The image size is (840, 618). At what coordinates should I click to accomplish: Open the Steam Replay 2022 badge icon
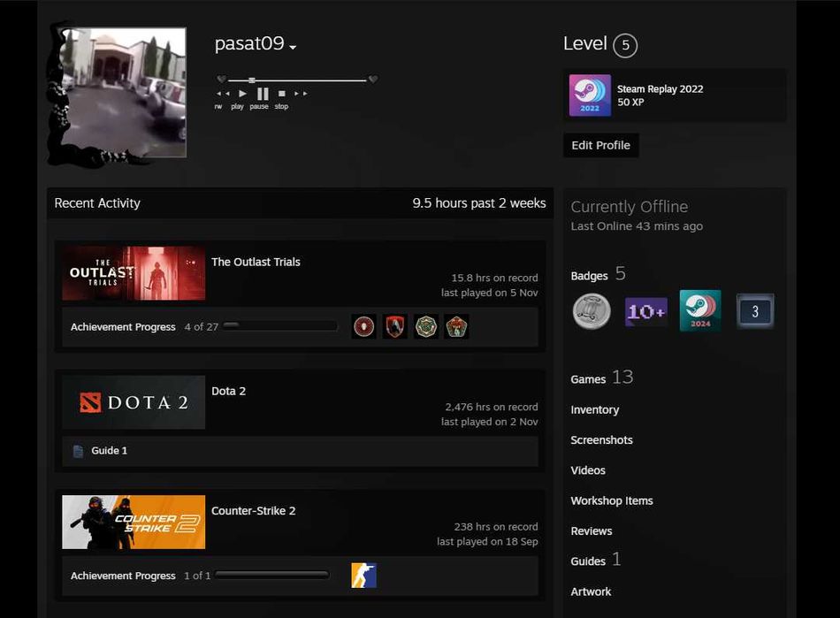point(590,95)
